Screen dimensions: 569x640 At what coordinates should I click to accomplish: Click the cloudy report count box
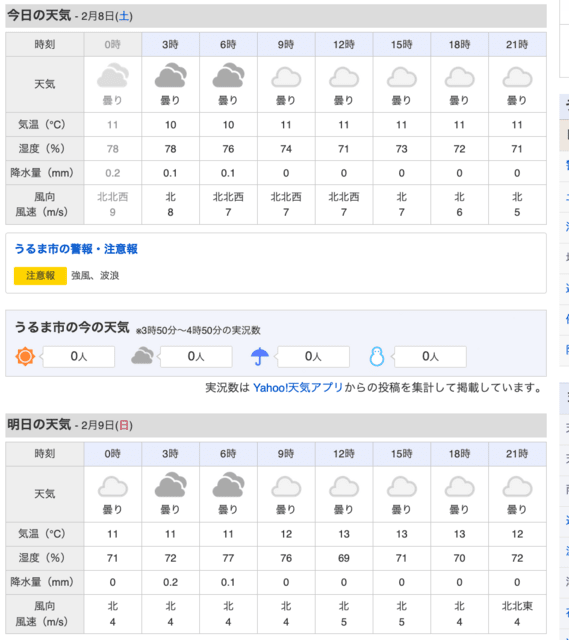(196, 357)
